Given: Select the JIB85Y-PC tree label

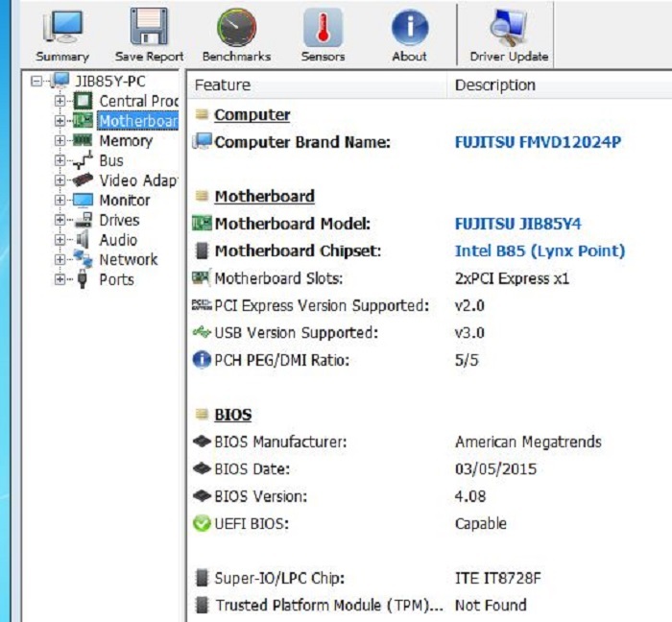Looking at the screenshot, I should [x=110, y=81].
